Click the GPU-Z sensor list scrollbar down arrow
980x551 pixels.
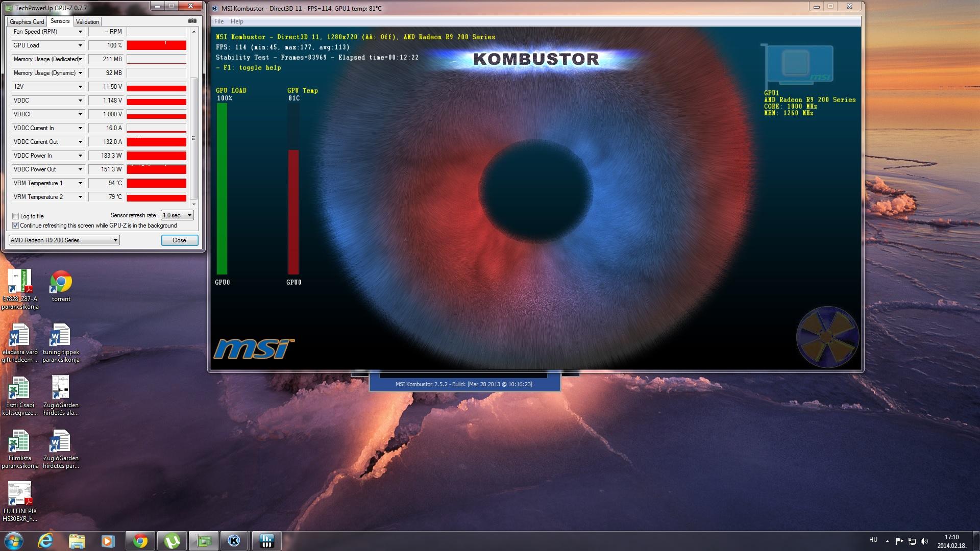point(193,204)
